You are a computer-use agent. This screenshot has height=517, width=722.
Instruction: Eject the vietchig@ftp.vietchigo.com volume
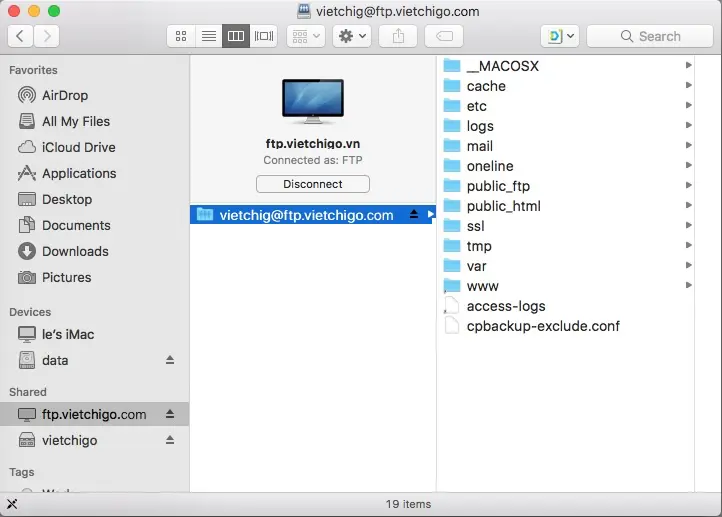pos(413,215)
